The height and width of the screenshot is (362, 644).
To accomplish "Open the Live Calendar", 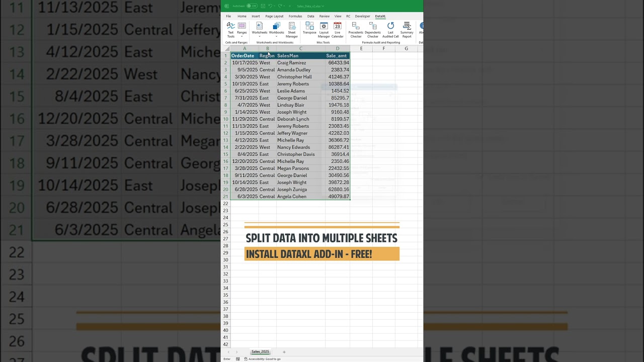I will [338, 30].
